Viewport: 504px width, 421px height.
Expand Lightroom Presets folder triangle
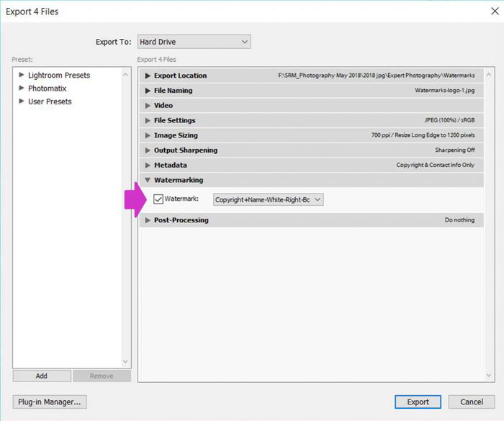22,75
